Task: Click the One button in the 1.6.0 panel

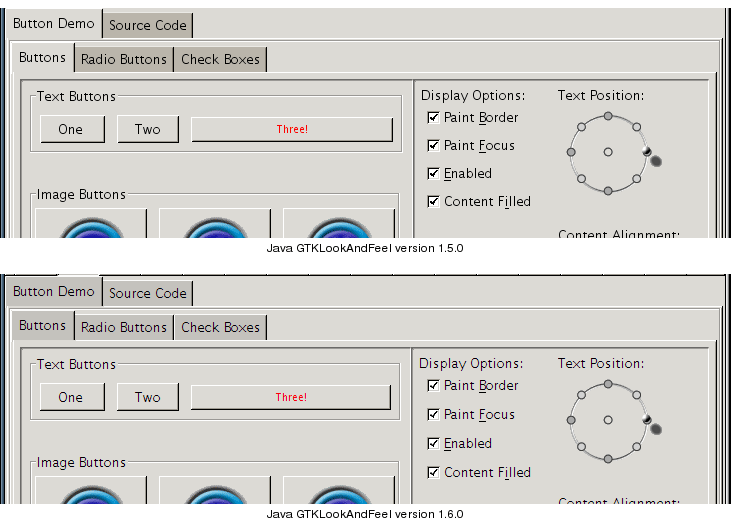Action: click(x=72, y=397)
